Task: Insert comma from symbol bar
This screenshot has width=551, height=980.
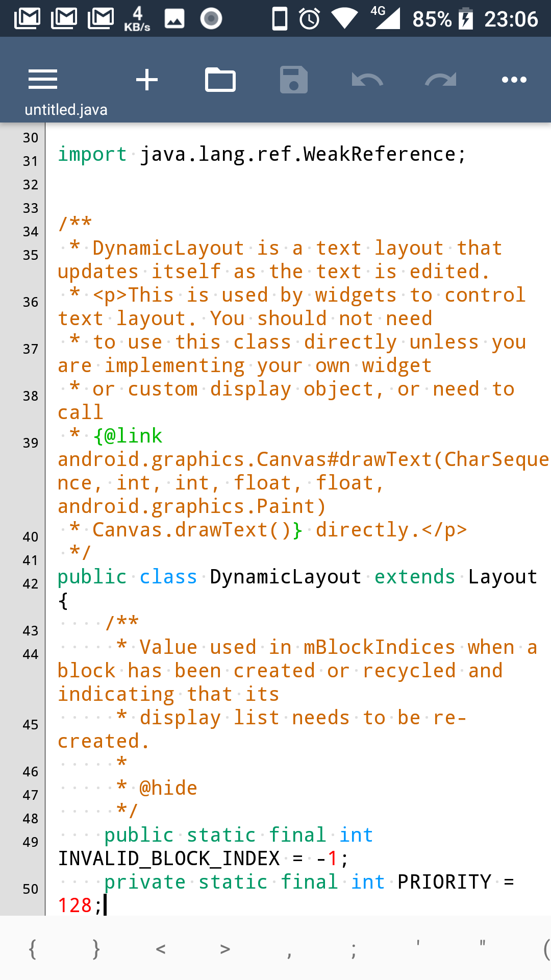Action: [x=289, y=953]
